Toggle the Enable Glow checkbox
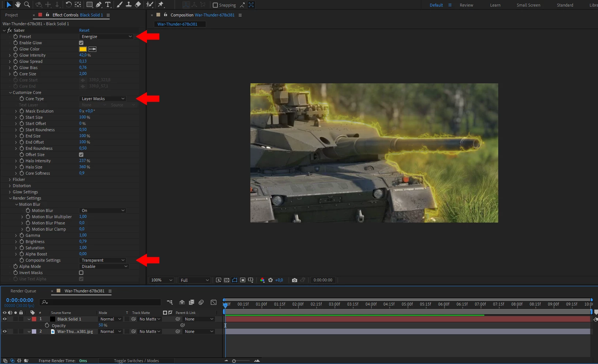Screen dimensions: 598x364 81,43
